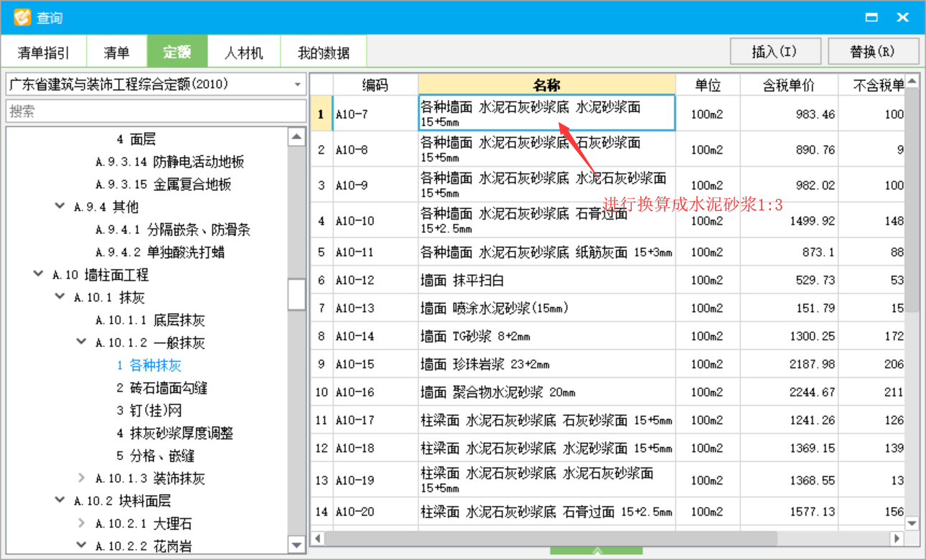Close the 查询 window
926x560 pixels.
(x=903, y=17)
